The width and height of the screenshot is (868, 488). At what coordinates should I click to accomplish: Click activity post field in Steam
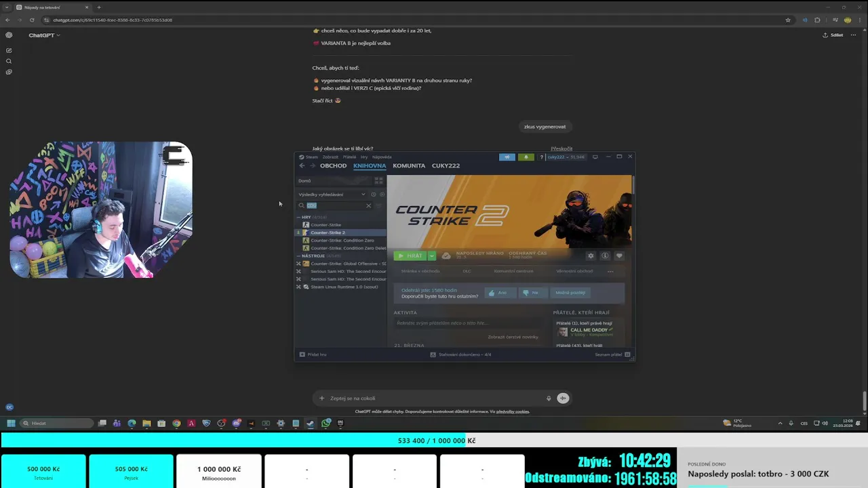468,323
